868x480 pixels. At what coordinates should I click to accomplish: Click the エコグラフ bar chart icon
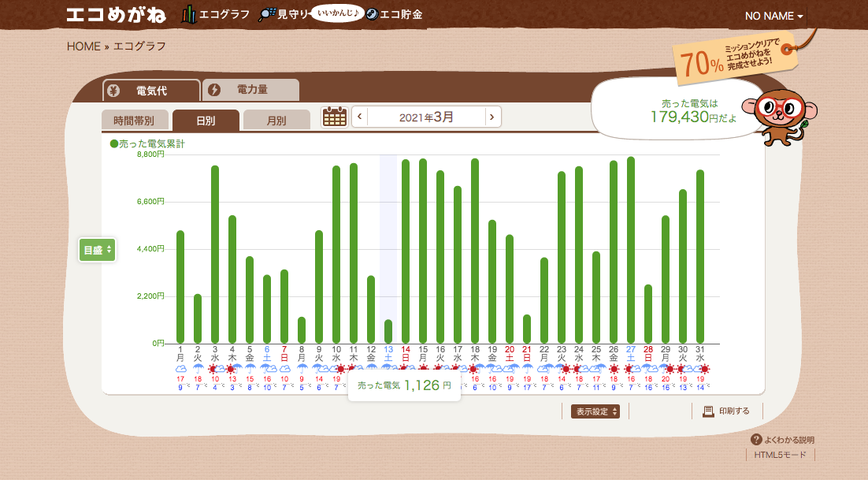tap(188, 14)
